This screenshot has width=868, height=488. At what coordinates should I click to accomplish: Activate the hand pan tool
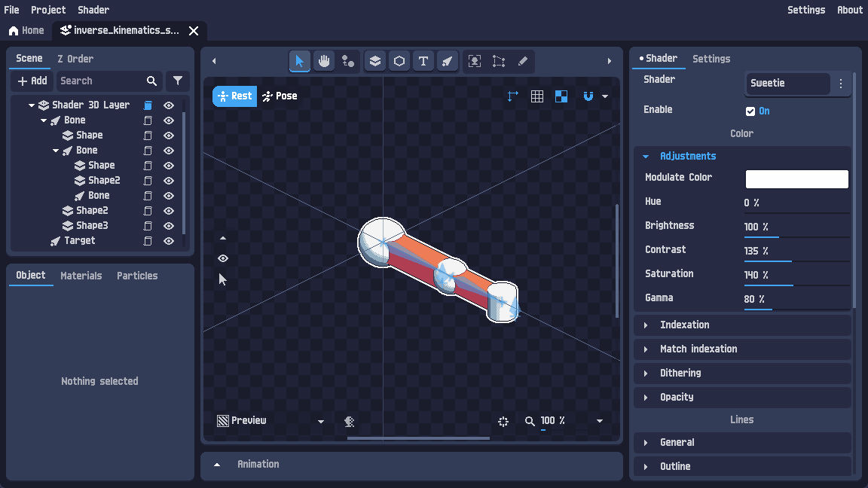click(324, 61)
